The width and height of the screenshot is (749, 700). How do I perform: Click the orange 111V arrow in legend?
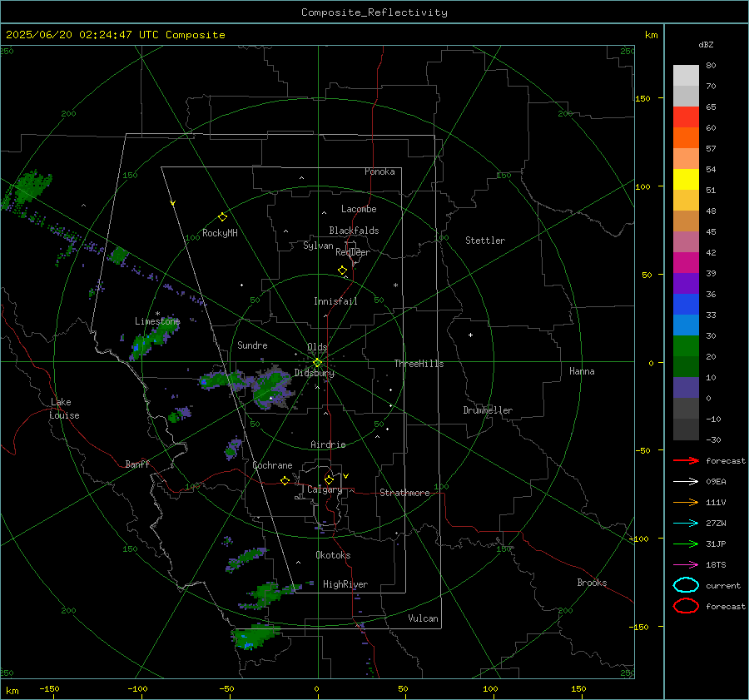click(686, 502)
